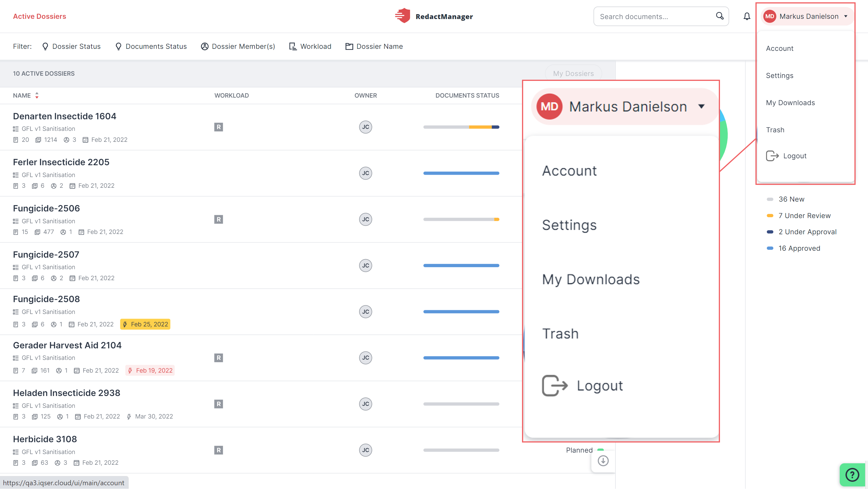Image resolution: width=868 pixels, height=489 pixels.
Task: Click the Mar 30, 2022 due date of Heladen Insecticide 2938
Action: pos(150,417)
